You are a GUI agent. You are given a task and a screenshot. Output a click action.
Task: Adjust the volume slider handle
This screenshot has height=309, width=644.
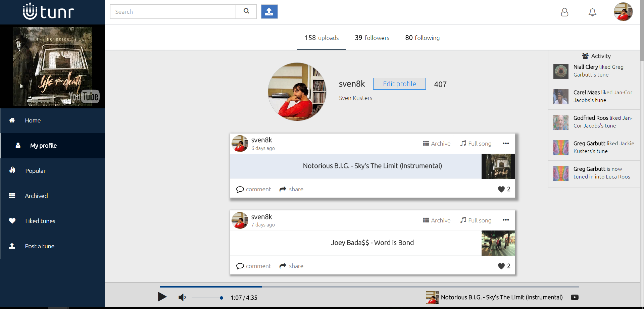pyautogui.click(x=221, y=298)
